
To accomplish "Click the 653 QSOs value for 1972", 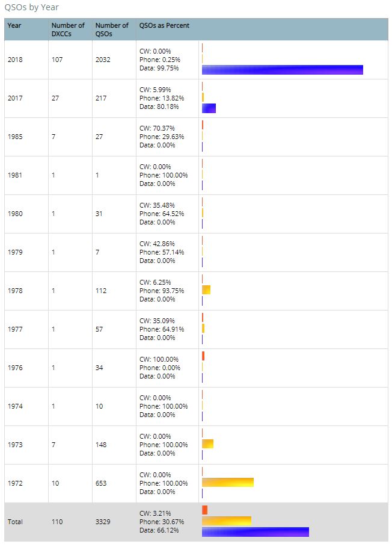I will (101, 483).
